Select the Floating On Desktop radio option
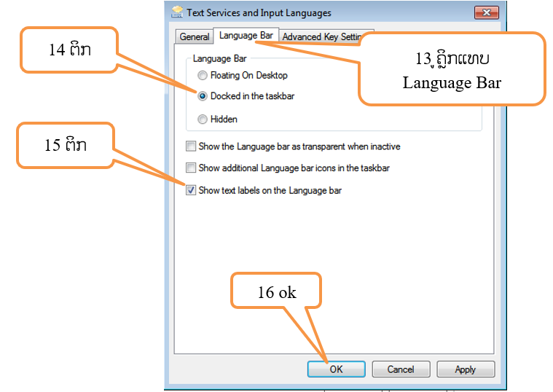 click(203, 75)
